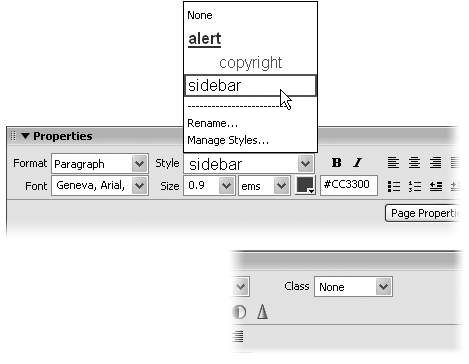Select Manage Styles... menu entry
The width and height of the screenshot is (469, 364).
pyautogui.click(x=228, y=140)
